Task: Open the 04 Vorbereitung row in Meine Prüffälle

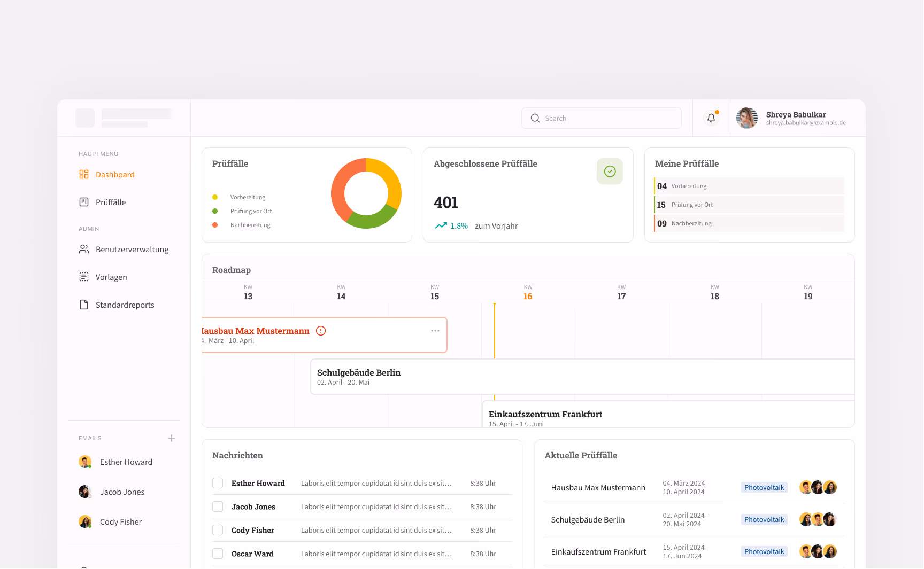Action: pos(749,186)
